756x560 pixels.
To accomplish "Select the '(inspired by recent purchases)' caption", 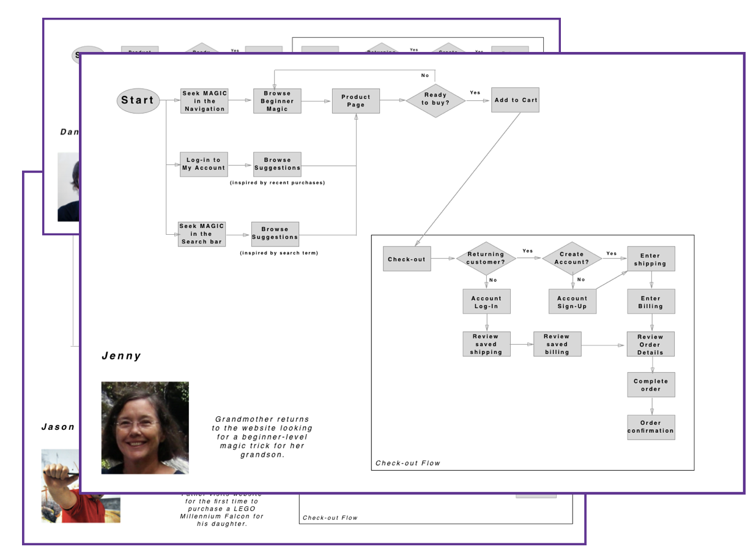I will pyautogui.click(x=278, y=183).
